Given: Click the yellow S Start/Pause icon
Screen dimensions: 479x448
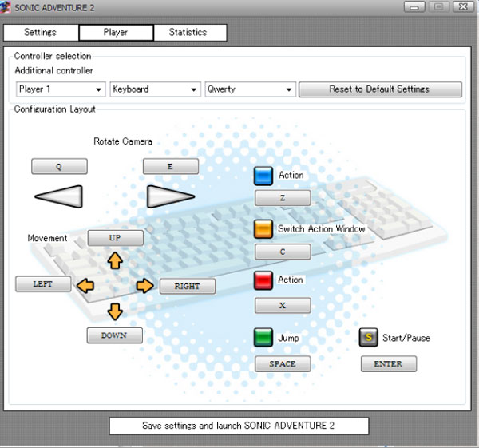Looking at the screenshot, I should [x=368, y=338].
